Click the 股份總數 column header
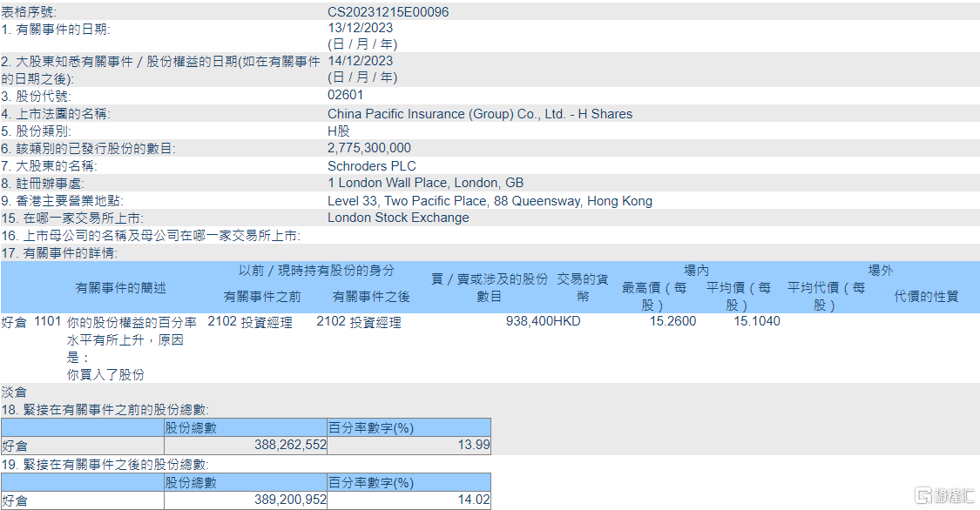Viewport: 980px width, 510px height. point(191,427)
